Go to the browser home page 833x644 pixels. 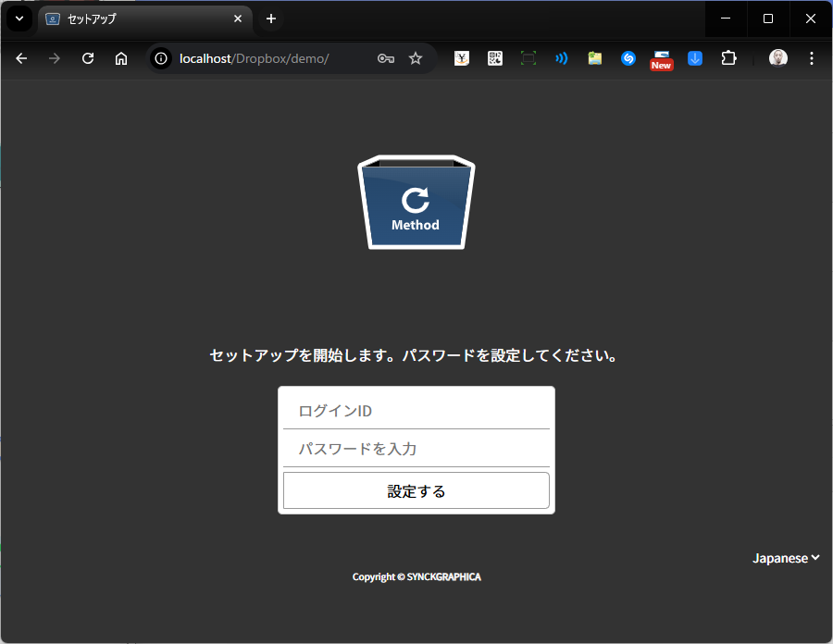tap(121, 58)
